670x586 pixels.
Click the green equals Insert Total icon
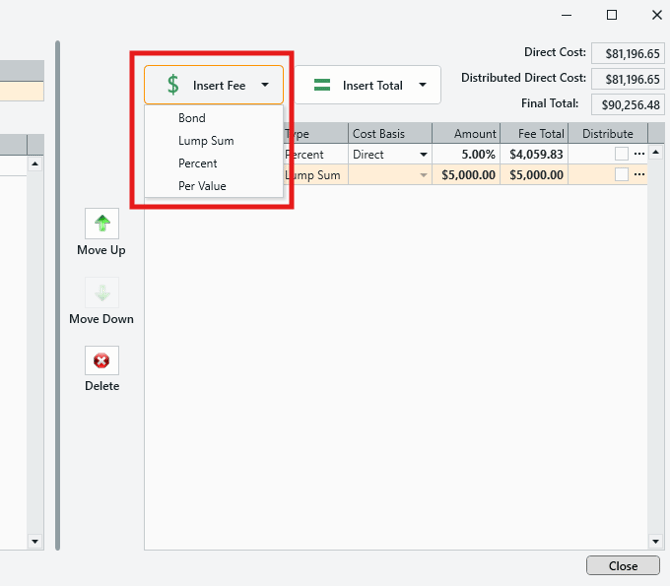tap(322, 85)
